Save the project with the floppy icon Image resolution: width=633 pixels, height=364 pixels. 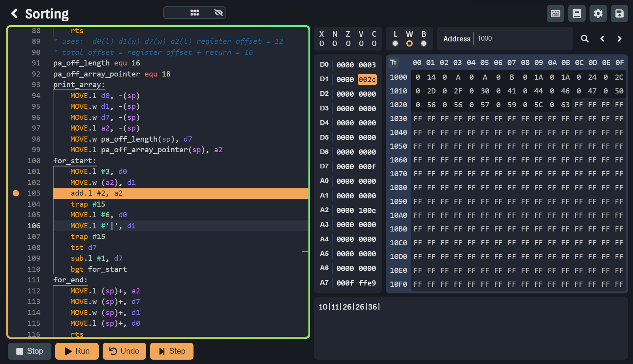[620, 13]
